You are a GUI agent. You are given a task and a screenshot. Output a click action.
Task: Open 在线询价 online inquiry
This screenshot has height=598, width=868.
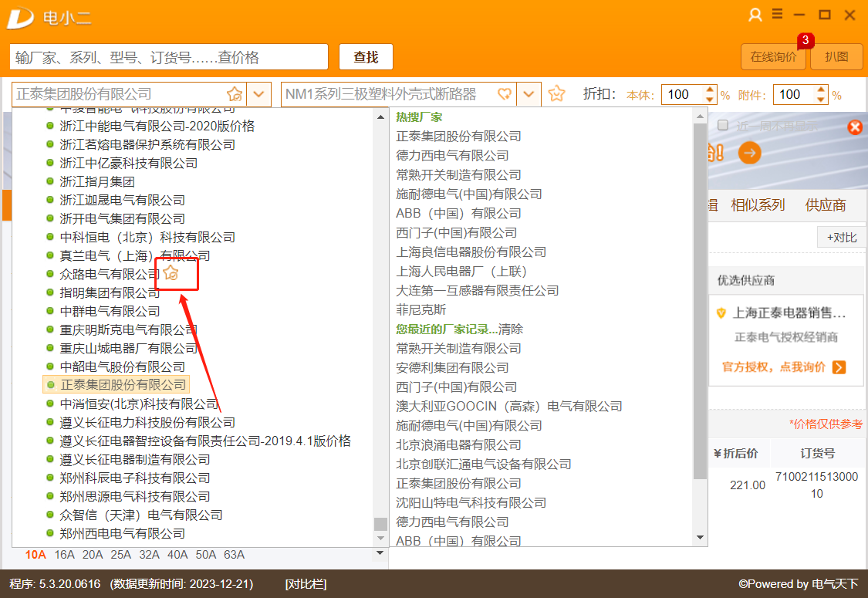[x=773, y=57]
